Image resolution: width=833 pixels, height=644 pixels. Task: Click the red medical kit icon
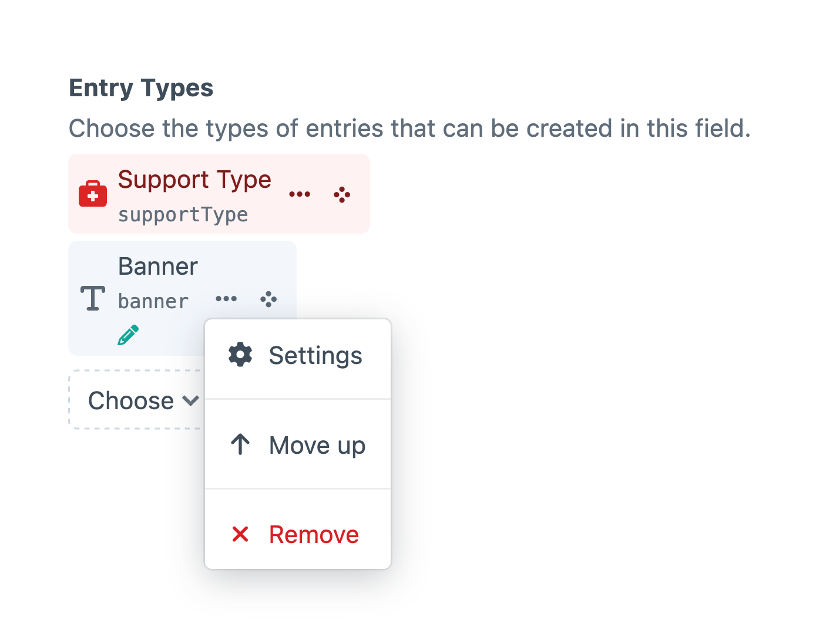(93, 194)
